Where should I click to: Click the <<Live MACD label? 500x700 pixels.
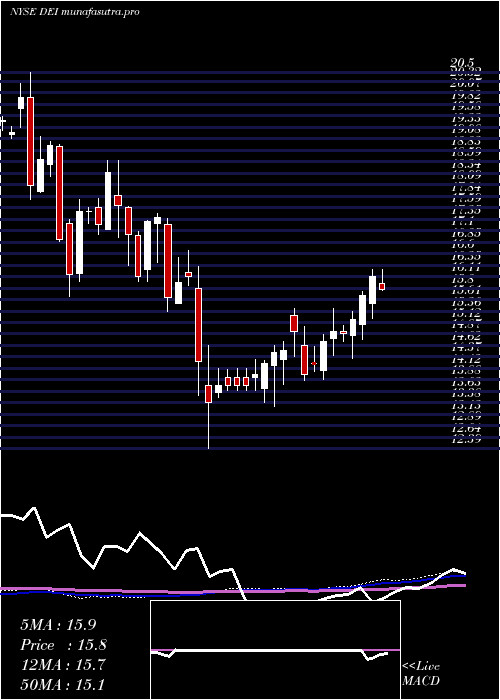(x=421, y=674)
